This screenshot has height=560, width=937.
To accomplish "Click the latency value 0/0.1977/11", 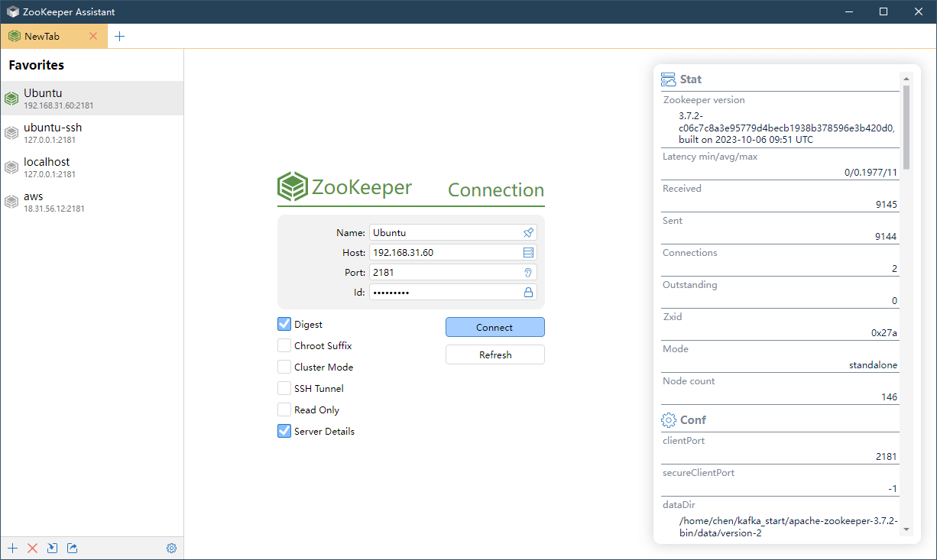I will (871, 173).
